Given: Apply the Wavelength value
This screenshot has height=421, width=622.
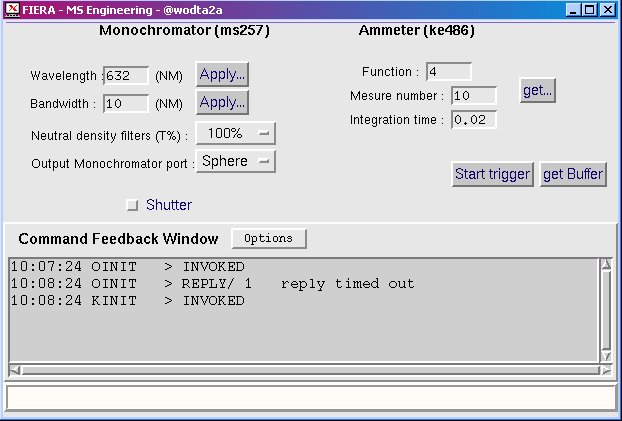Looking at the screenshot, I should click(222, 74).
